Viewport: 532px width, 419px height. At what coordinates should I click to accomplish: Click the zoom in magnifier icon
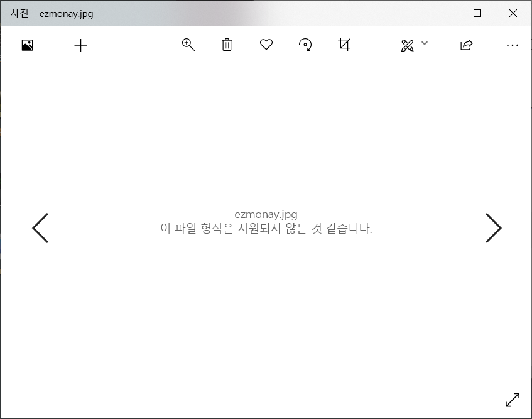coord(188,45)
